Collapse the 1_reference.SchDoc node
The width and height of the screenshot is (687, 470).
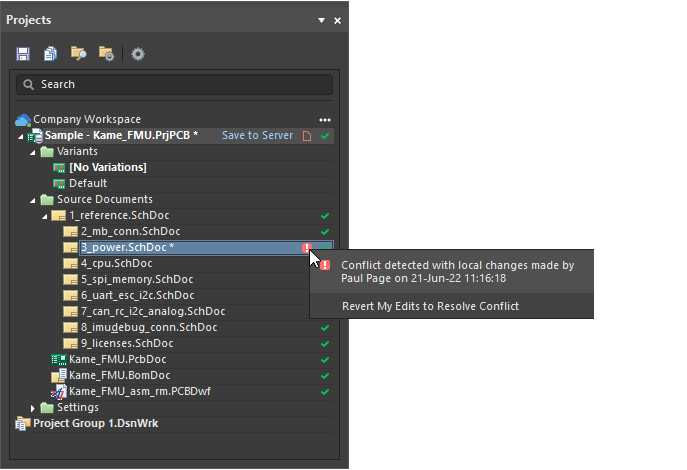[x=44, y=216]
